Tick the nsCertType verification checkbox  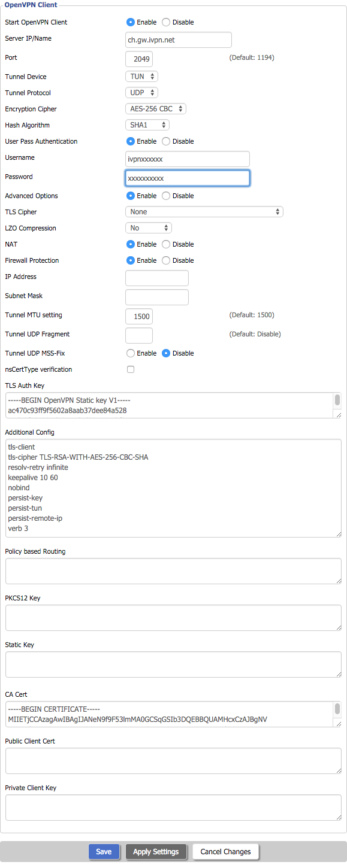[x=131, y=369]
